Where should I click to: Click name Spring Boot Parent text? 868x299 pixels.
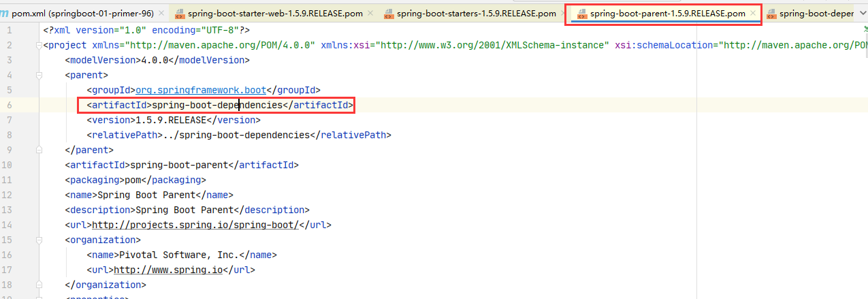coord(149,195)
